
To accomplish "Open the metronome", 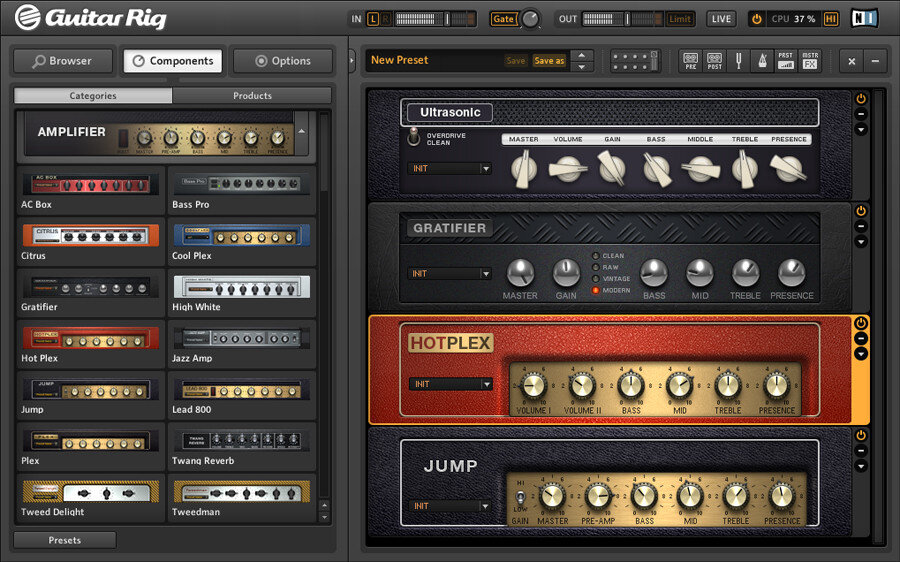I will 762,61.
